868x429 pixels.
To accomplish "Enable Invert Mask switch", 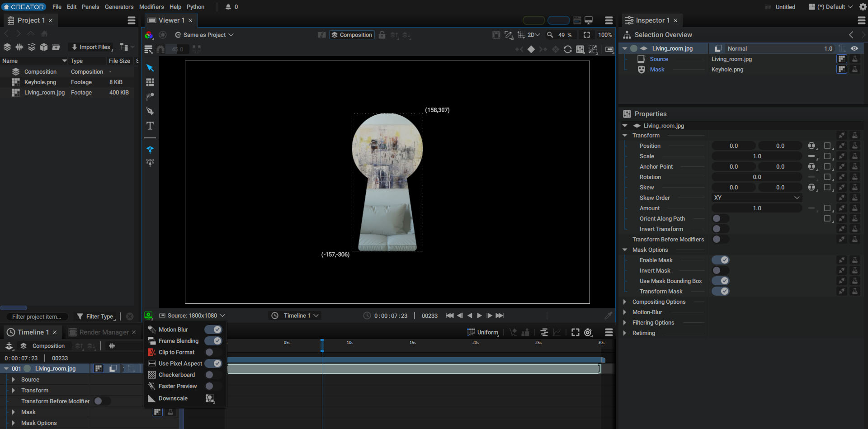I will 721,270.
